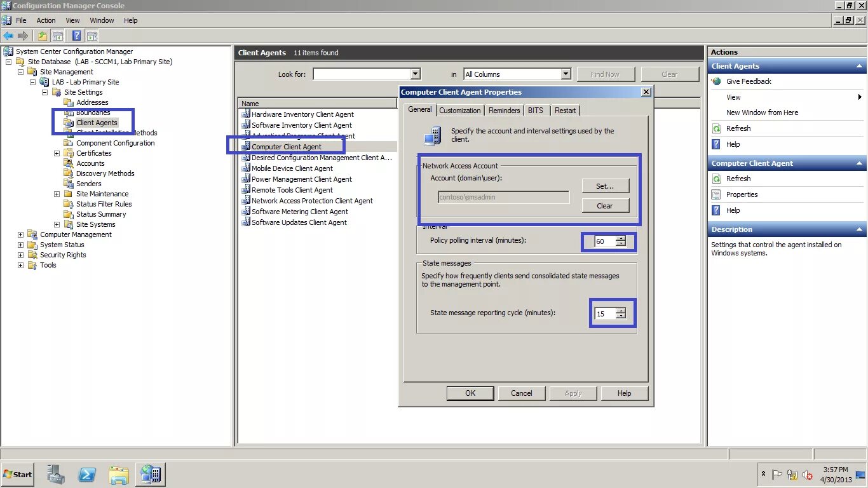Click the Software Inventory Client Agent icon
Image resolution: width=868 pixels, height=488 pixels.
pos(246,125)
